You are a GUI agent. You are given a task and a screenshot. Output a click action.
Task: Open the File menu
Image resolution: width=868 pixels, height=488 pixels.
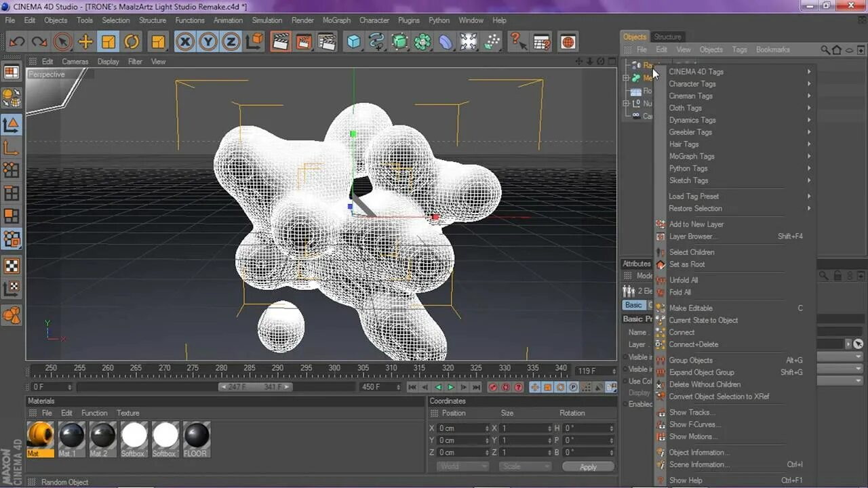(10, 20)
